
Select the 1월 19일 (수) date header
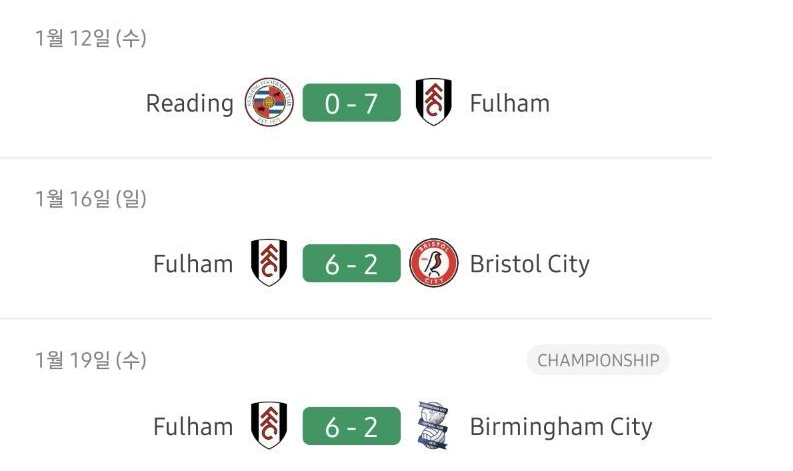[x=90, y=361]
